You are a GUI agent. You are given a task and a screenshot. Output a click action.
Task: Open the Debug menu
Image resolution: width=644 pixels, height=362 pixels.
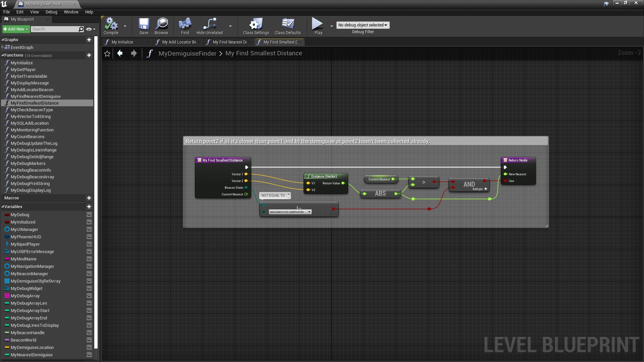[x=51, y=12]
